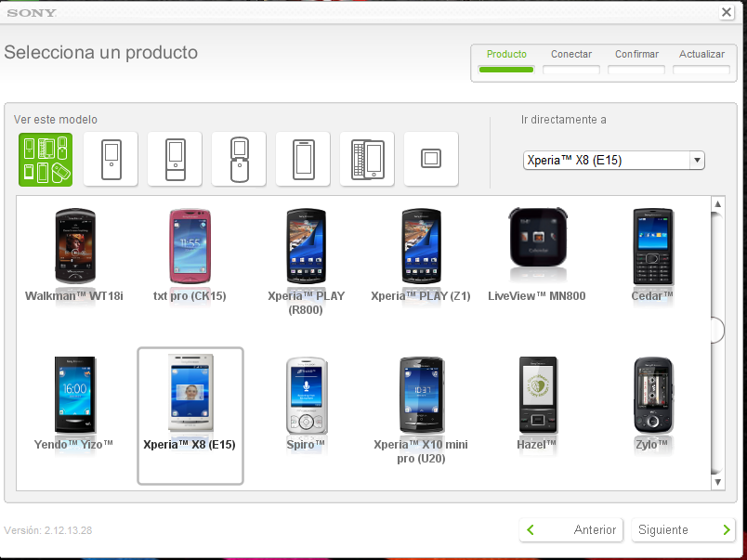Open the 'Ir directamente a' model dropdown
This screenshot has width=747, height=560.
pos(613,161)
